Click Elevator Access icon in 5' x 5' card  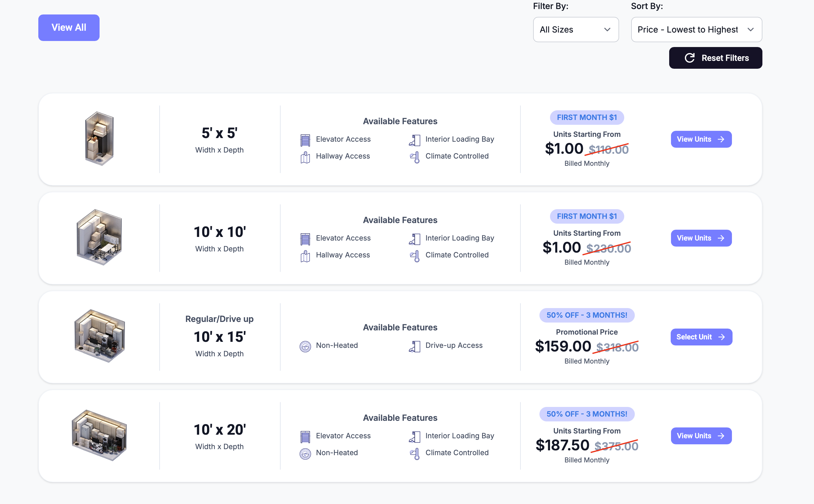point(305,140)
